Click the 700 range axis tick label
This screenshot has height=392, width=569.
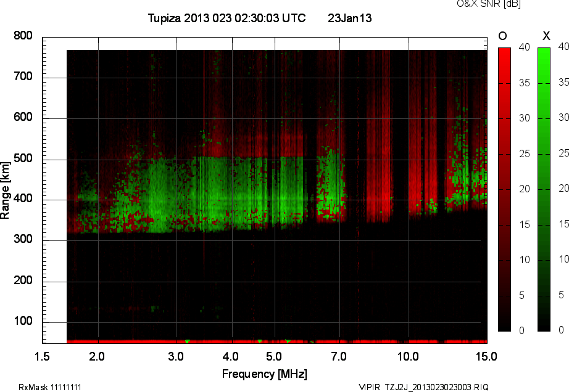[23, 76]
